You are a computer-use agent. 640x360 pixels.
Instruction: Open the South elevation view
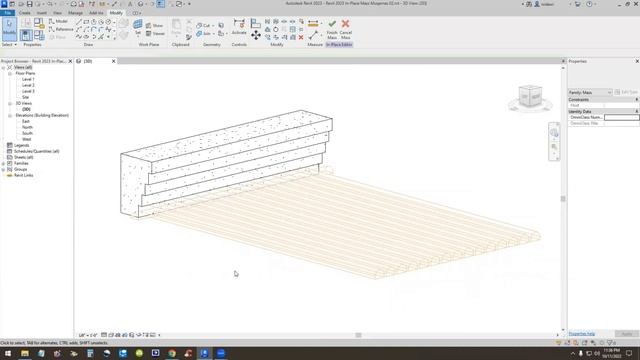click(x=27, y=133)
